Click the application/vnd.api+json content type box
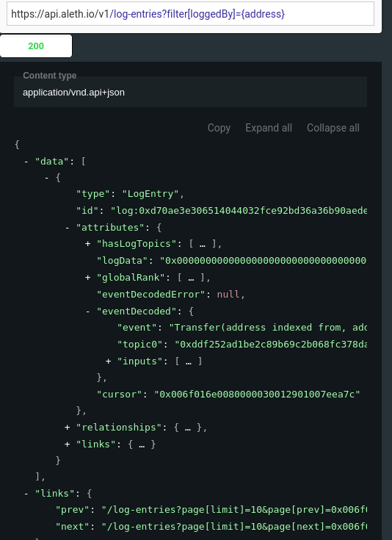 (x=190, y=92)
